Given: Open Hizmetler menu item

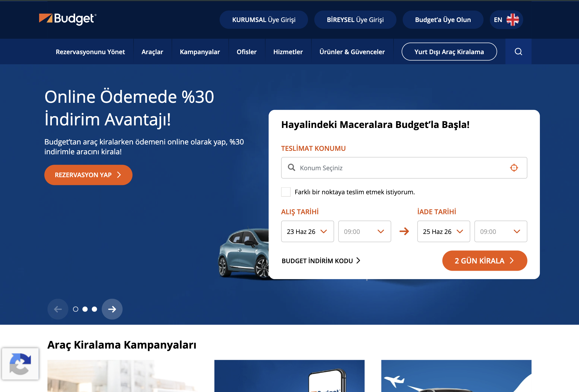Looking at the screenshot, I should tap(288, 52).
